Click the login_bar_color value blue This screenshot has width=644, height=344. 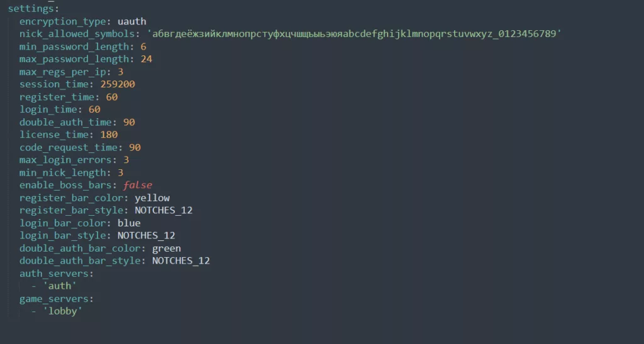[x=129, y=223]
